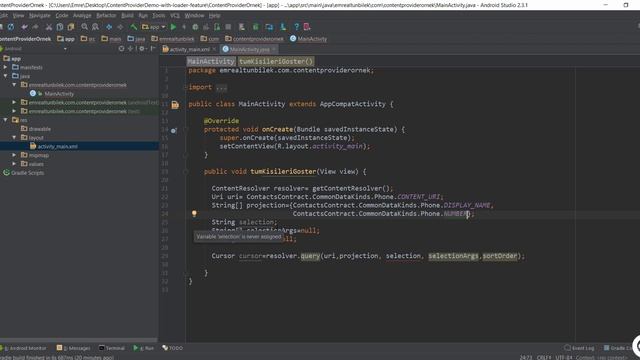This screenshot has height=360, width=640.
Task: Click the SDK Manager download icon
Action: (x=283, y=27)
